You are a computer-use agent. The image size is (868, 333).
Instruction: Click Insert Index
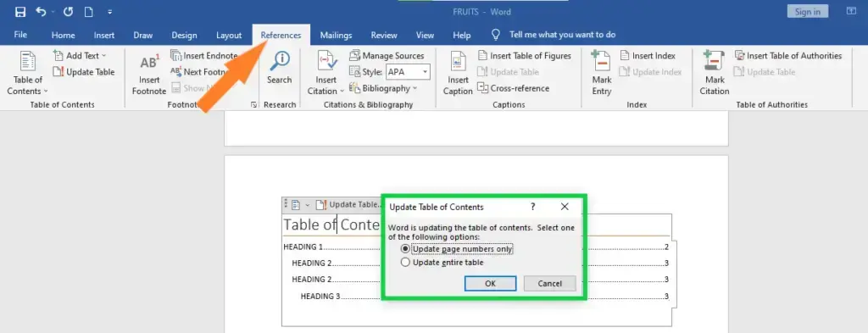[x=648, y=55]
